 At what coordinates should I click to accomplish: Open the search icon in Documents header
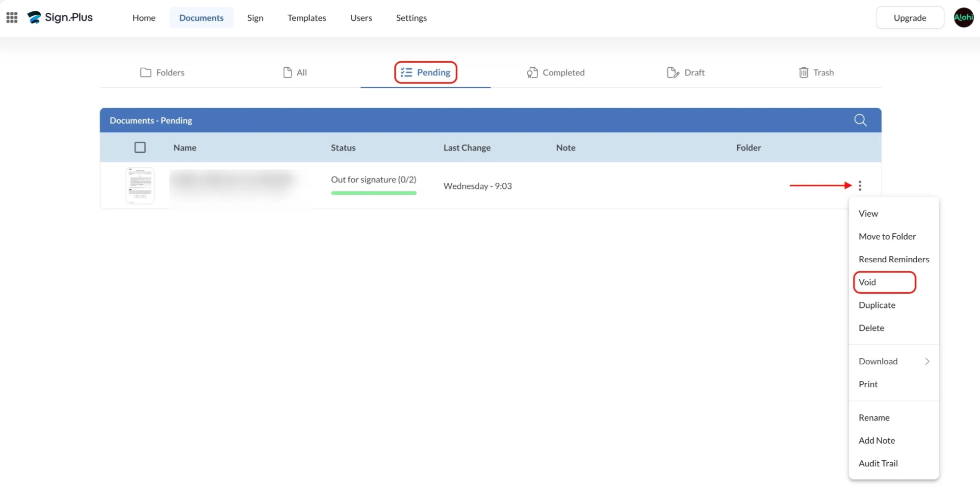[860, 120]
